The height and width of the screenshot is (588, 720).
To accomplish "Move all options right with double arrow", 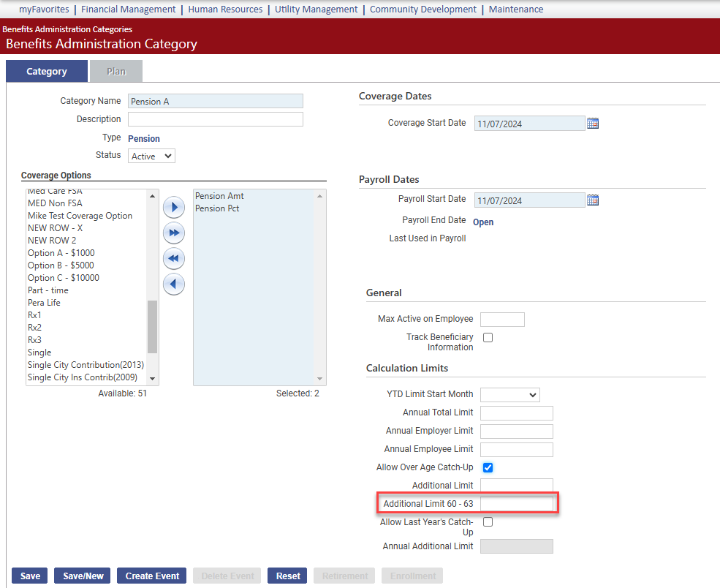I will coord(173,233).
